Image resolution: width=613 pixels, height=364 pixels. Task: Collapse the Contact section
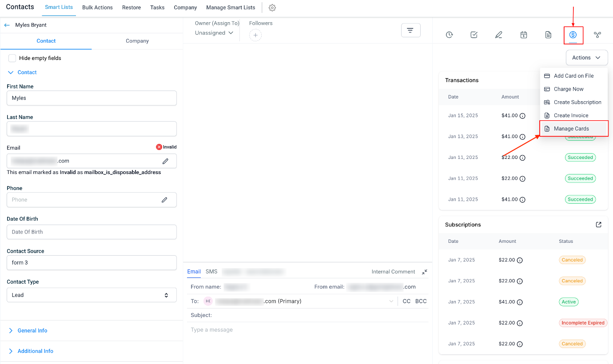[22, 72]
